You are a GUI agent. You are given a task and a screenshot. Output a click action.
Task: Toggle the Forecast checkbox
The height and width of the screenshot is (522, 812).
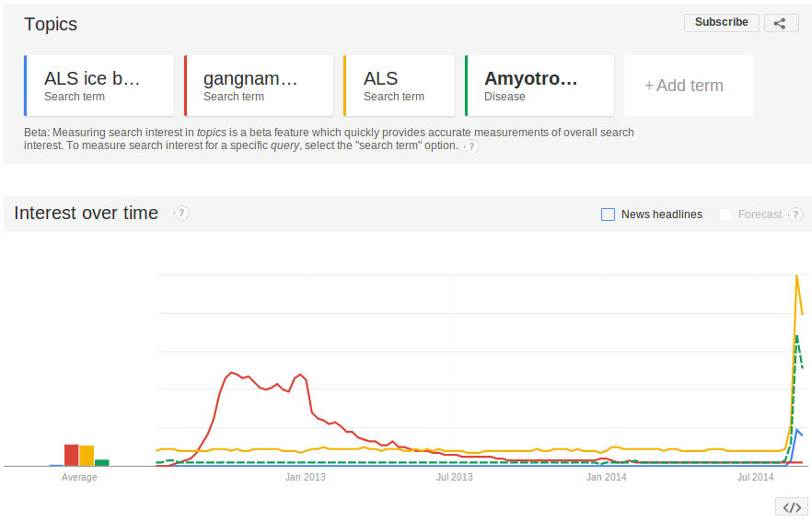725,215
